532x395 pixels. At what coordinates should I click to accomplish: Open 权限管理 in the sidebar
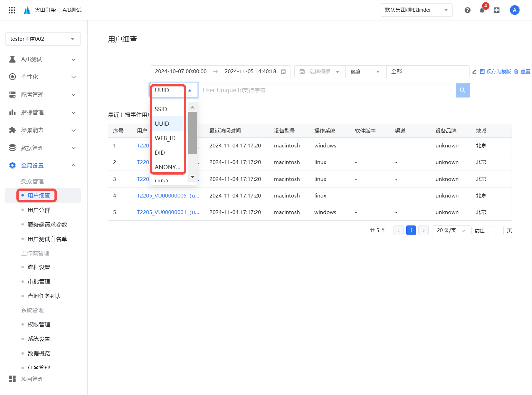coord(39,324)
